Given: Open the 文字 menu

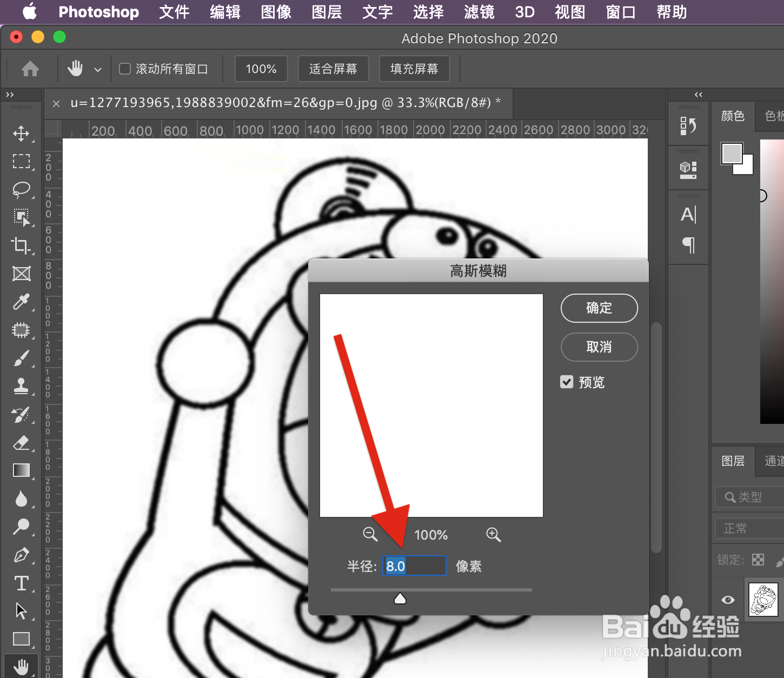Looking at the screenshot, I should click(377, 12).
